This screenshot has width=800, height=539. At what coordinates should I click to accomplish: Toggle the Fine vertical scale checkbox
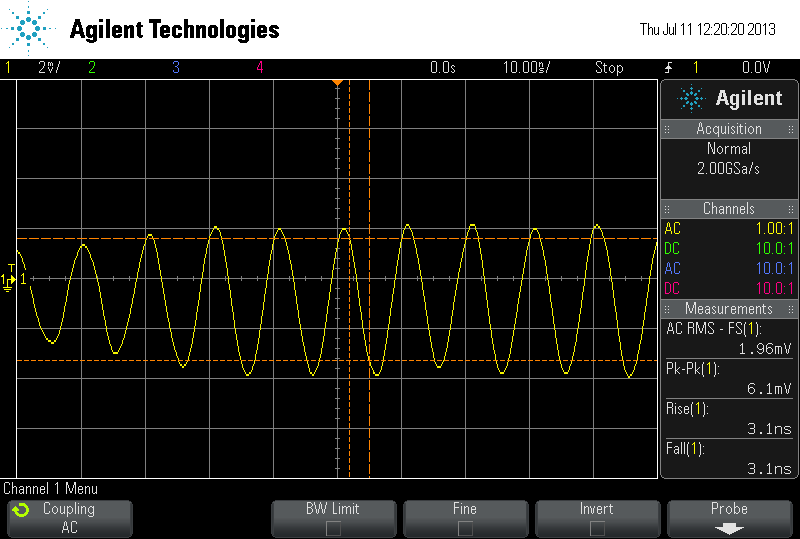pyautogui.click(x=465, y=528)
